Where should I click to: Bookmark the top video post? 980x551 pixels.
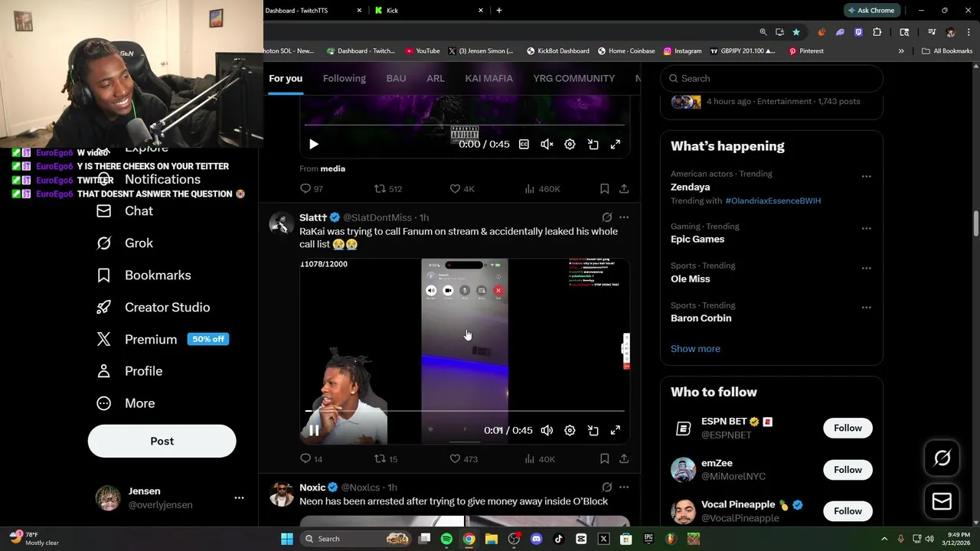(604, 188)
